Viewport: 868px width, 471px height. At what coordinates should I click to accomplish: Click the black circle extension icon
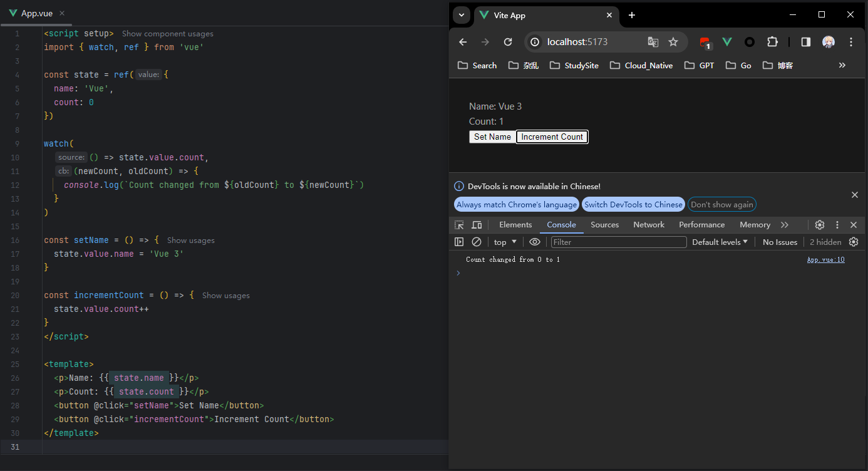[750, 42]
